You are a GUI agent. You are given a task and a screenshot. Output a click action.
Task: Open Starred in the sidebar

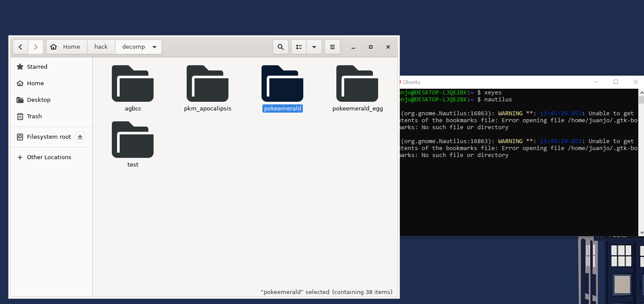point(37,67)
